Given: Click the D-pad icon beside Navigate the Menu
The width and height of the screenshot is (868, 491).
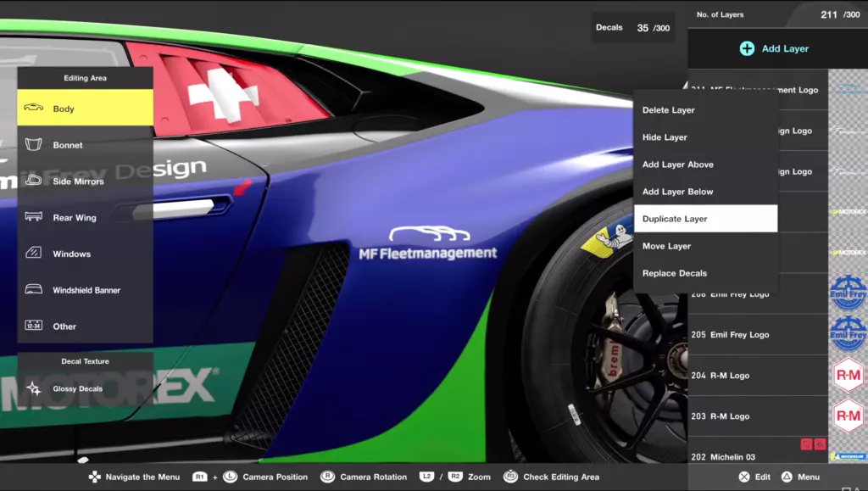Looking at the screenshot, I should pyautogui.click(x=95, y=477).
